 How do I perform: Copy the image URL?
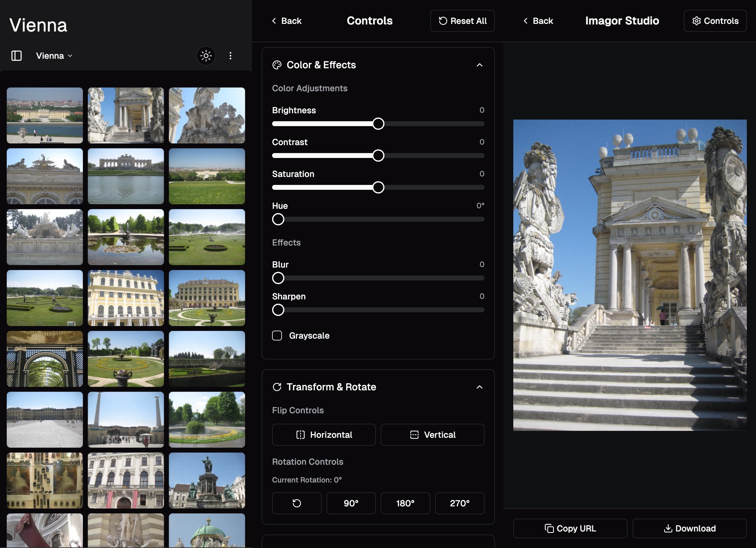tap(570, 528)
